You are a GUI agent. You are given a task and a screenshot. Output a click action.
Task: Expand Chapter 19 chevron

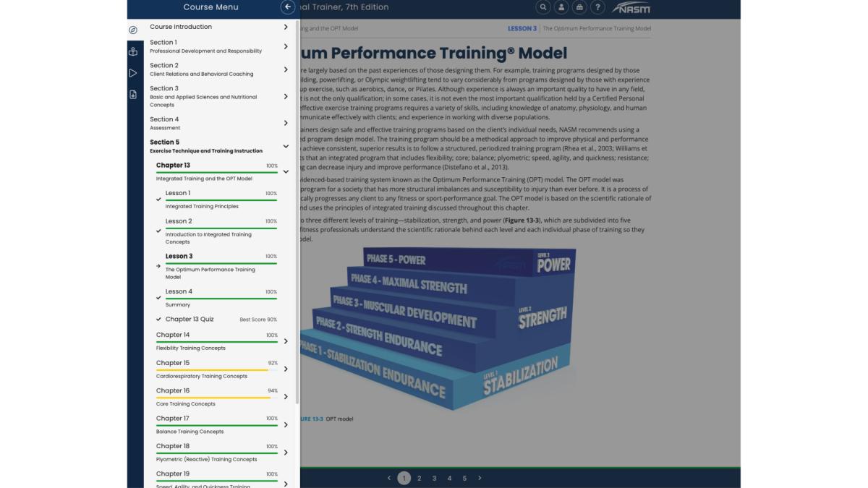pos(286,483)
